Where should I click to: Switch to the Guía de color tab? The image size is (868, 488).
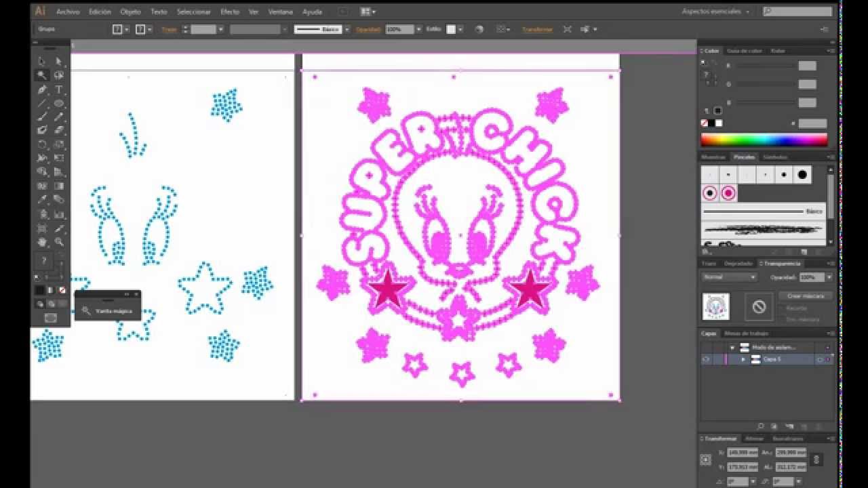[x=745, y=51]
